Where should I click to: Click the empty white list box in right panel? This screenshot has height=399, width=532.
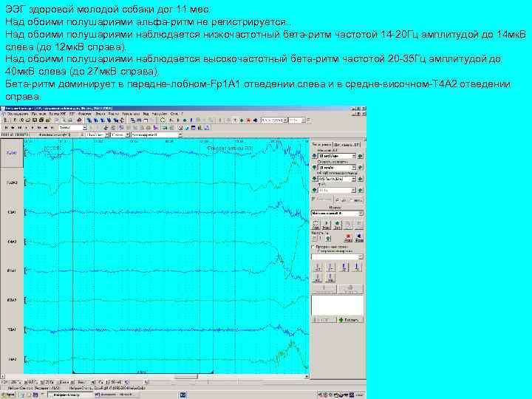tap(337, 304)
